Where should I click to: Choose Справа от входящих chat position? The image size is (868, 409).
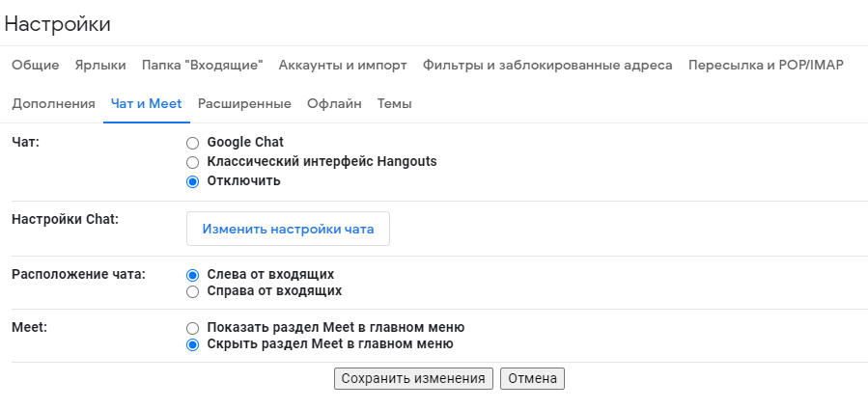click(193, 291)
